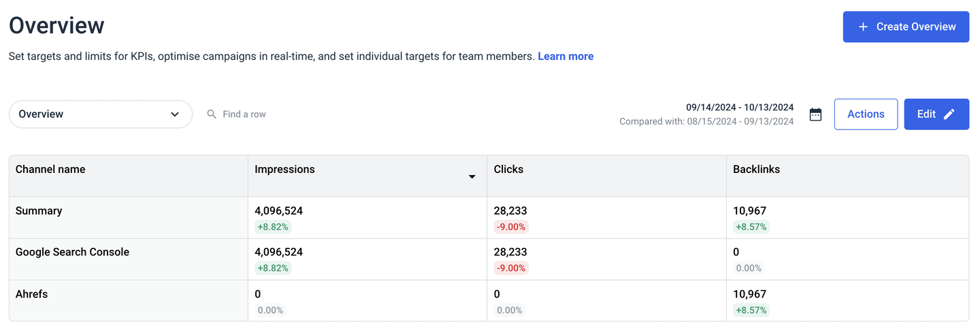This screenshot has height=329, width=980.
Task: Select the Ahrefs channel row
Action: 31,294
